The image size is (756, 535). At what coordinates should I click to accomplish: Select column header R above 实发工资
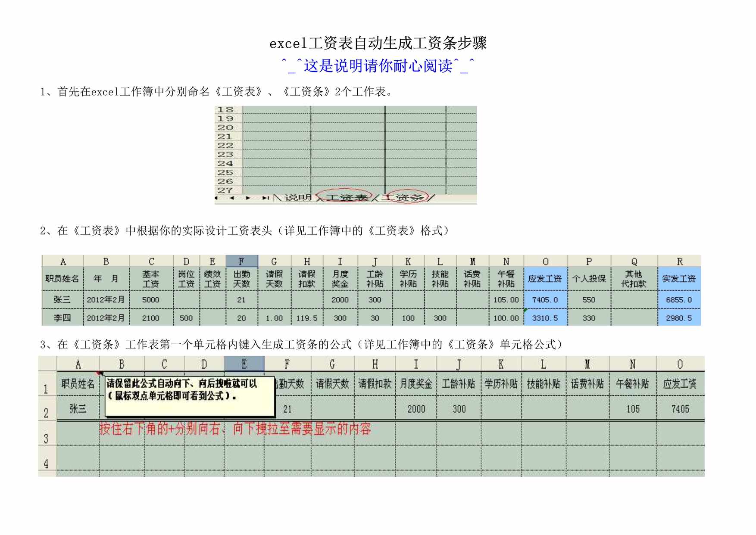click(679, 261)
